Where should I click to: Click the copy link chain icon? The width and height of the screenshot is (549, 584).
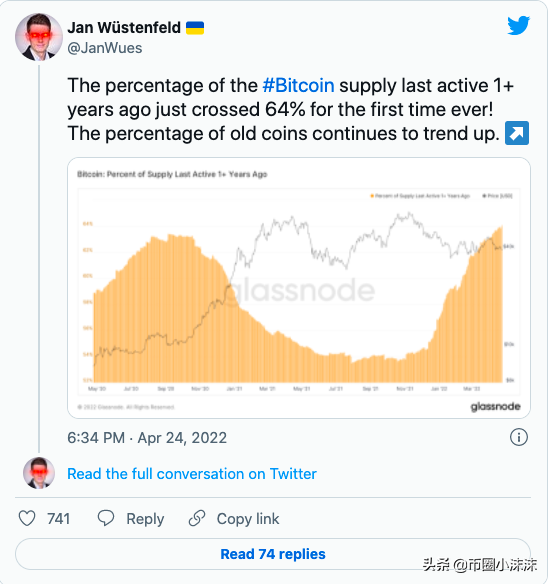pyautogui.click(x=197, y=518)
